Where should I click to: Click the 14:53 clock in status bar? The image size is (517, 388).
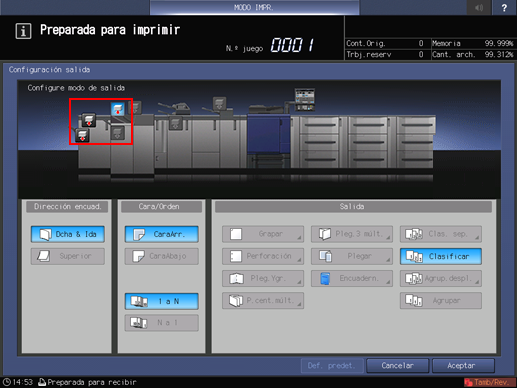[18, 382]
